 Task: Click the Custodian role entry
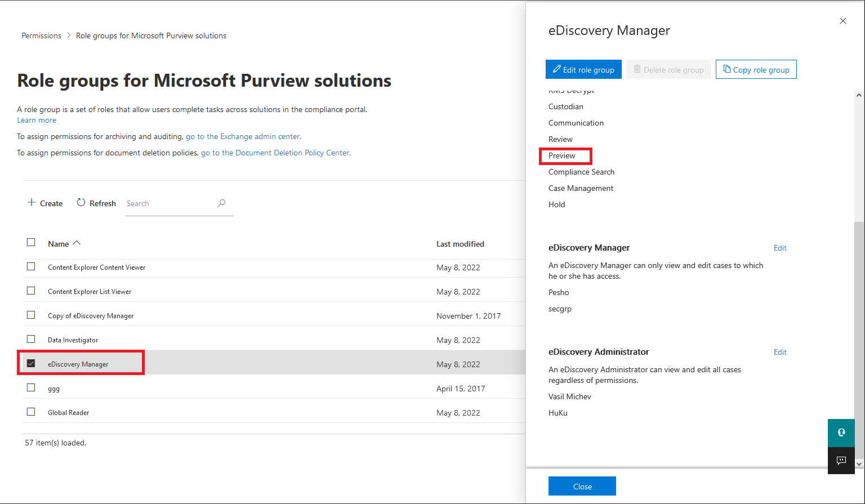point(565,106)
